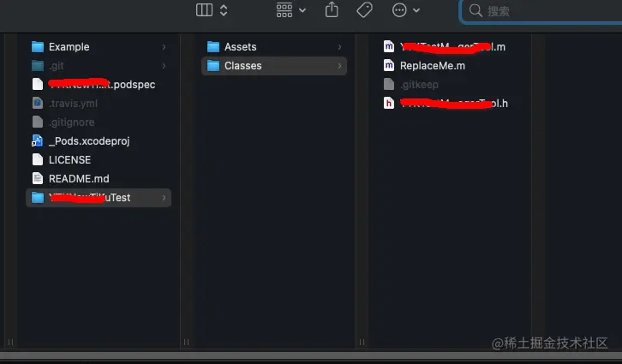Screen dimensions: 622x364
Task: Select the LICENSE file icon
Action: pyautogui.click(x=38, y=159)
